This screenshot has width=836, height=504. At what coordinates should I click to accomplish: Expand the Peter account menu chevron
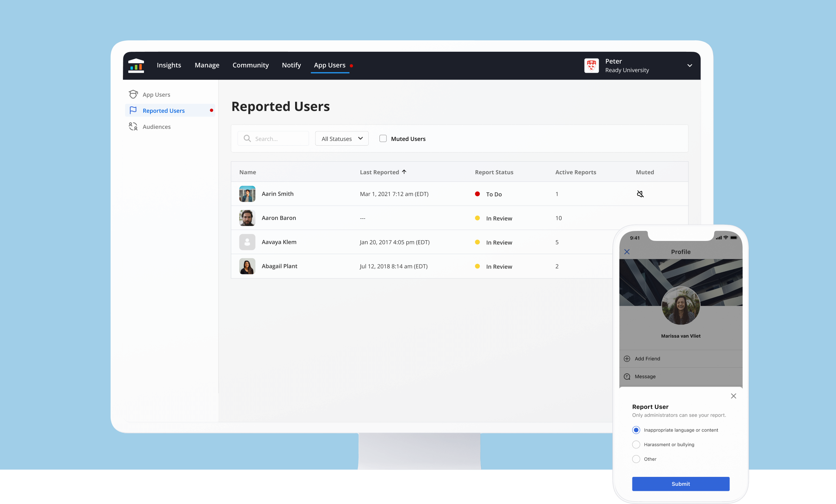click(690, 66)
